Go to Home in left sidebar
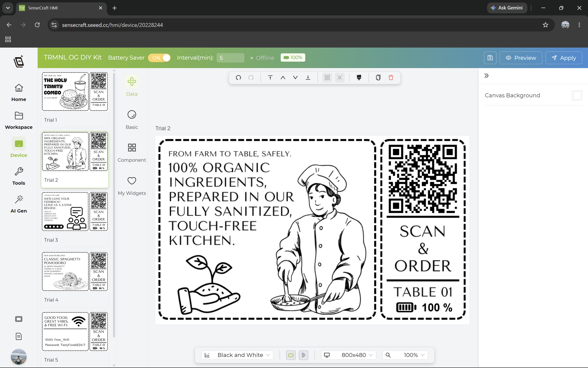 [19, 93]
